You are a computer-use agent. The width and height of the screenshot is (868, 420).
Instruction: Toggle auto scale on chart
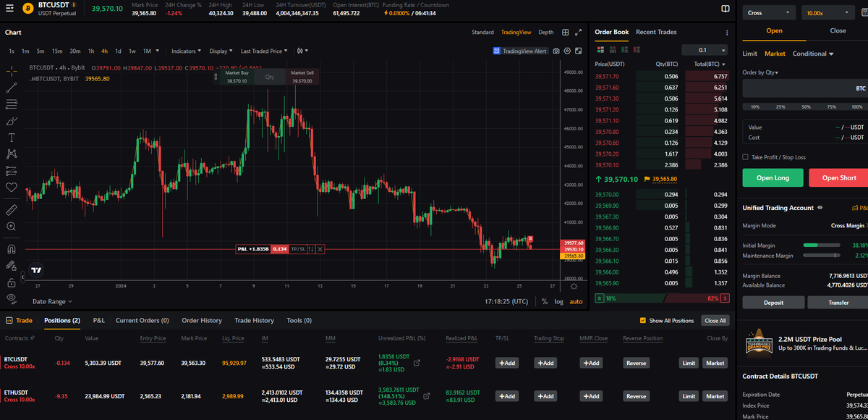tap(576, 301)
